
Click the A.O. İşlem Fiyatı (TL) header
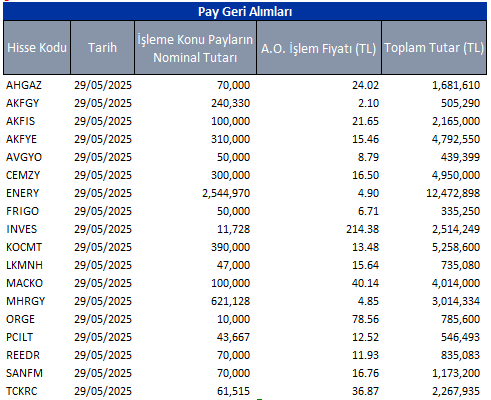pyautogui.click(x=319, y=48)
